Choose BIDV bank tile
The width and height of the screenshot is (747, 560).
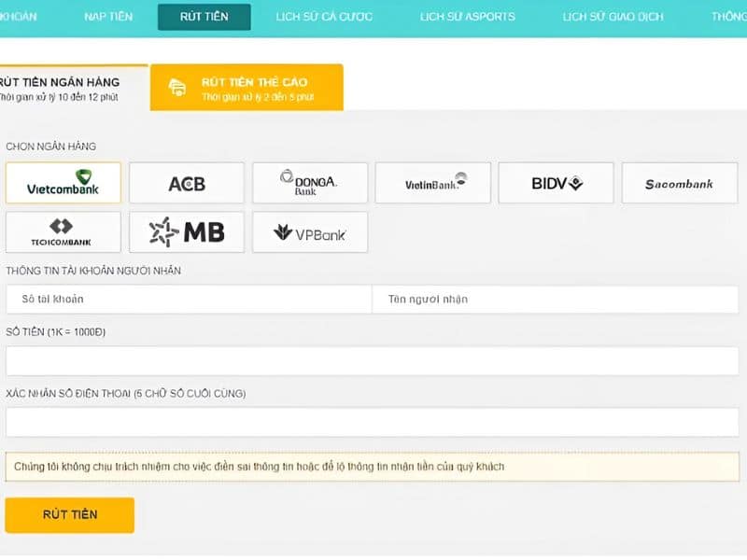556,183
